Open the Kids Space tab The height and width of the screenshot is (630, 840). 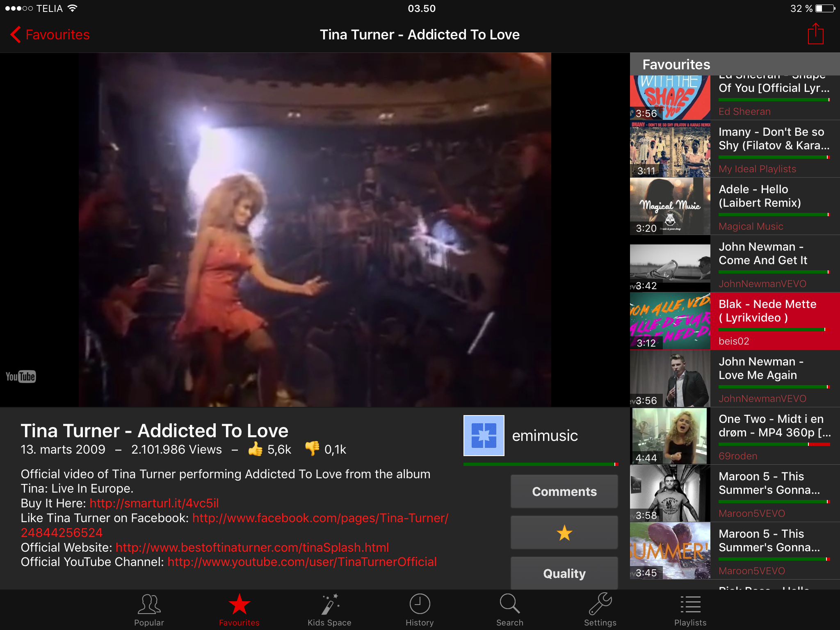(329, 610)
